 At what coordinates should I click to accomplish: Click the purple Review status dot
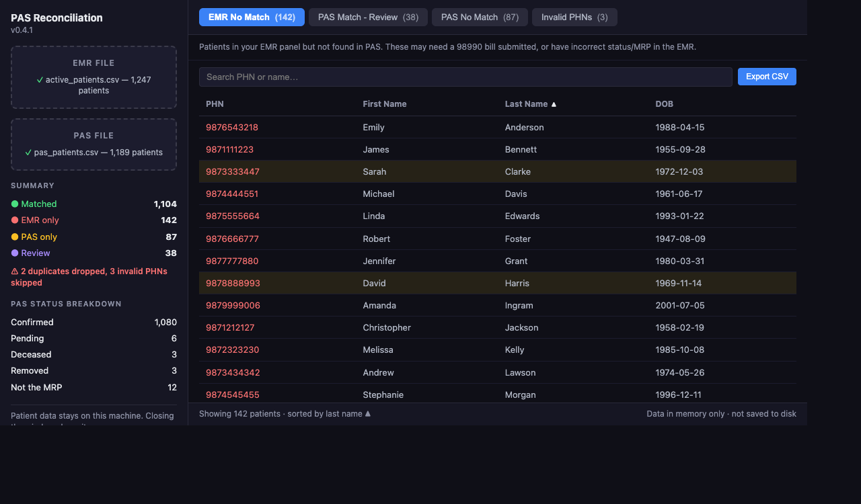point(15,253)
